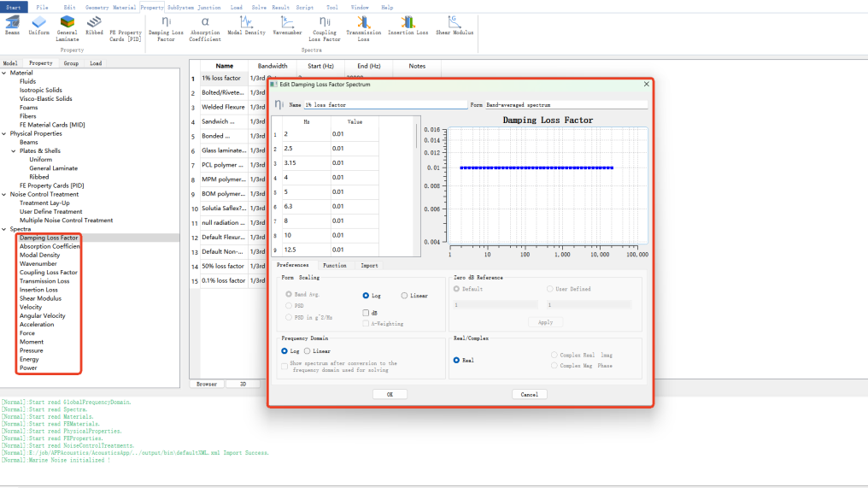Image resolution: width=868 pixels, height=488 pixels.
Task: Open the General Laminate tool
Action: tap(67, 28)
